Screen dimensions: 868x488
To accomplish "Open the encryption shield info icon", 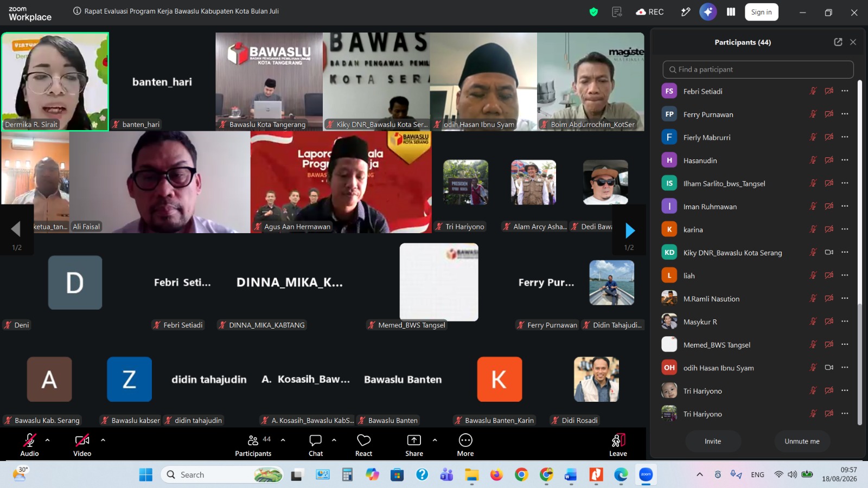I will point(593,12).
